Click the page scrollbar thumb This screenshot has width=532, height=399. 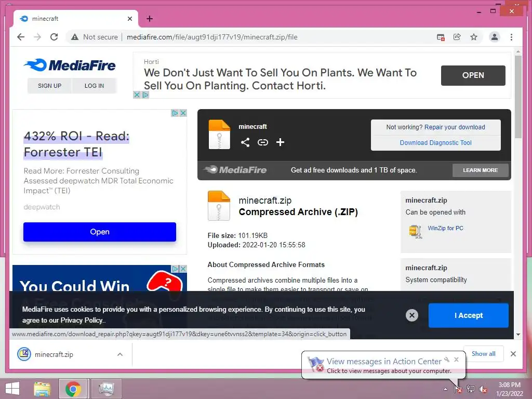point(518,97)
